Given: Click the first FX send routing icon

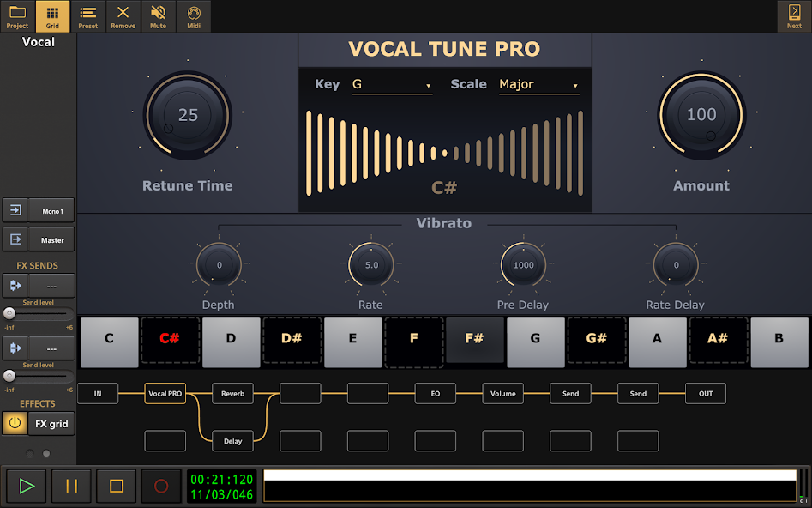Looking at the screenshot, I should click(17, 284).
